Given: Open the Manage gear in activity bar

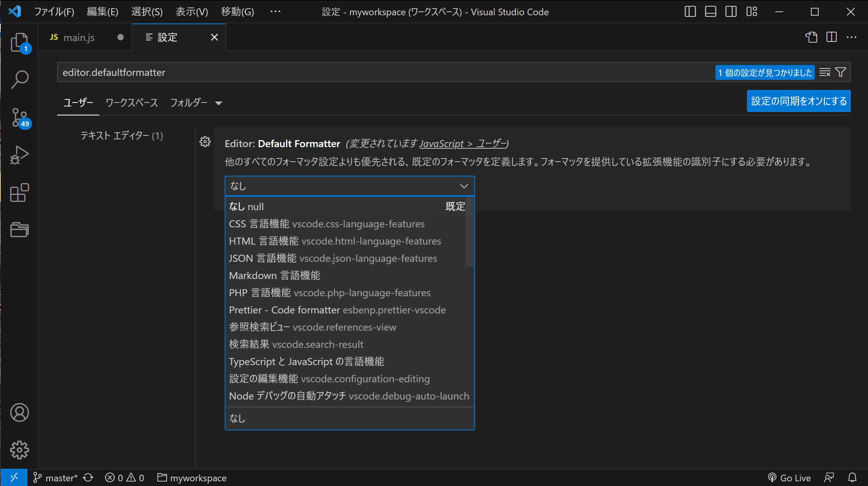Looking at the screenshot, I should pyautogui.click(x=20, y=450).
